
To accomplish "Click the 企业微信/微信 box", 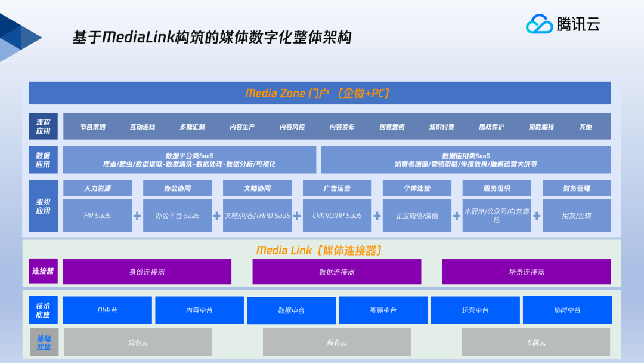I will click(x=417, y=216).
